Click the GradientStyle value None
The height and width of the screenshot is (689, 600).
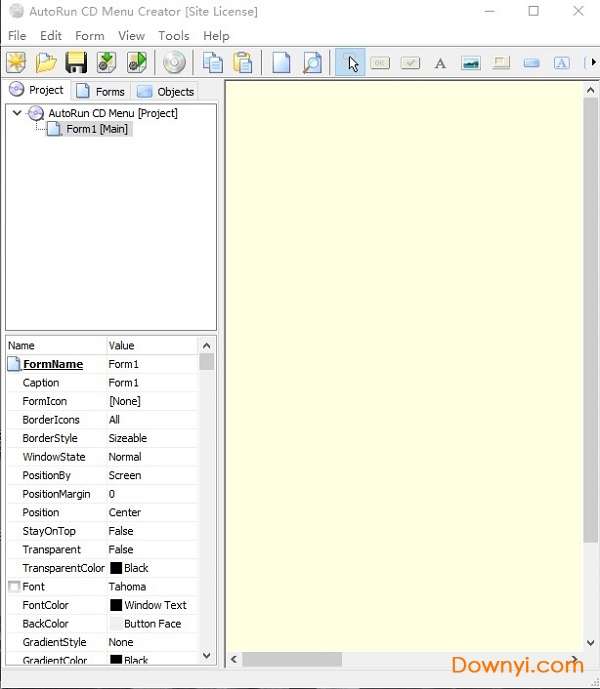(121, 642)
